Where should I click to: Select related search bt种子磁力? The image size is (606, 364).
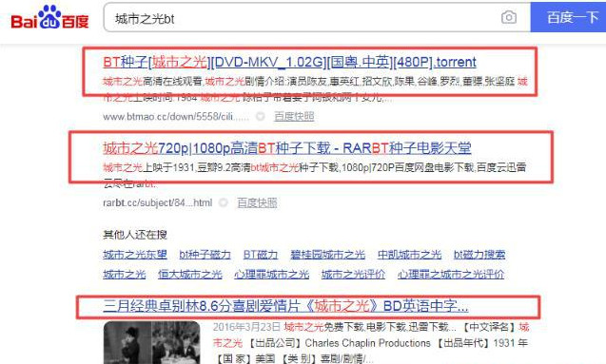click(x=205, y=255)
